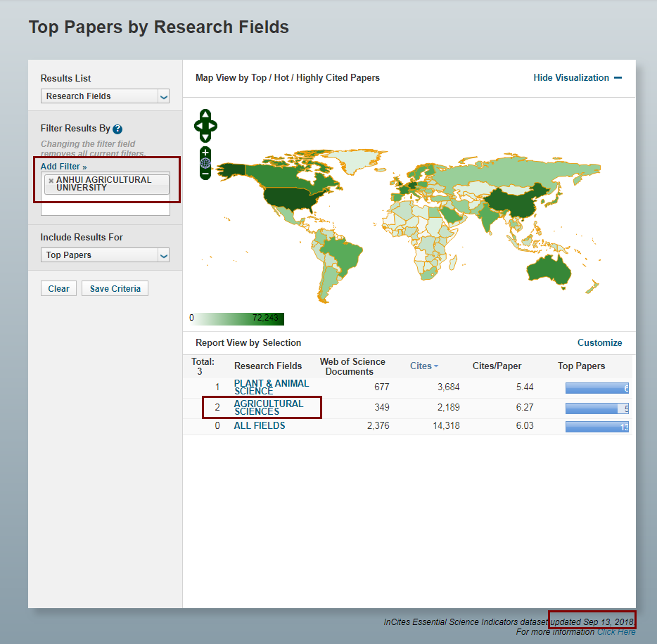Pan the map right with the right arrow
Image resolution: width=657 pixels, height=644 pixels.
(x=213, y=126)
